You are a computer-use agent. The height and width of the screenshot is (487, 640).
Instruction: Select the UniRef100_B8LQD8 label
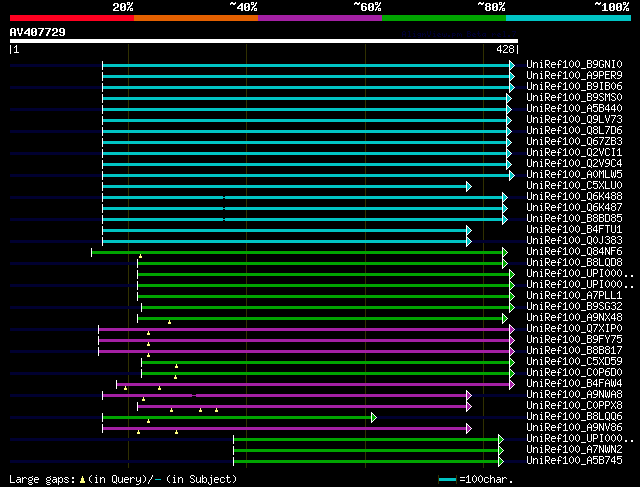574,263
